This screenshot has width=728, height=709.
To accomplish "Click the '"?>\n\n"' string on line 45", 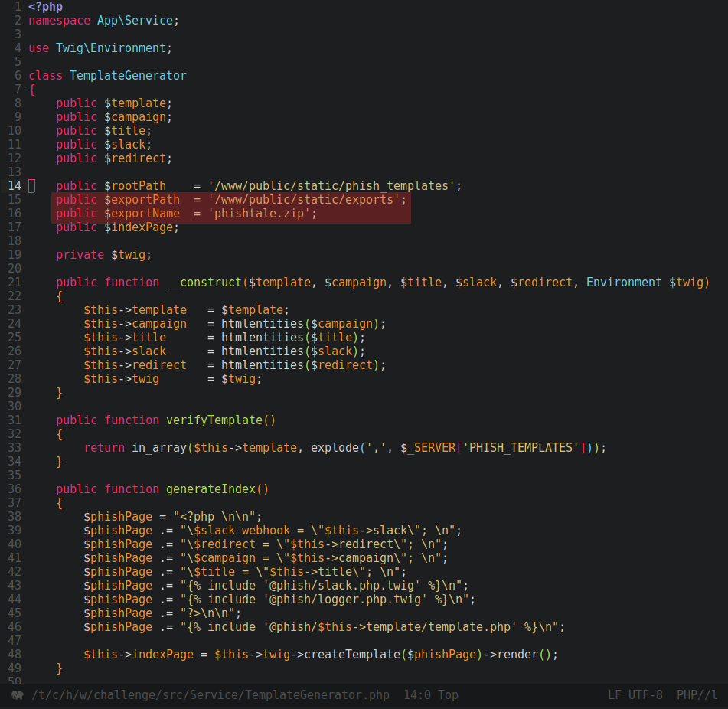I will (x=207, y=613).
